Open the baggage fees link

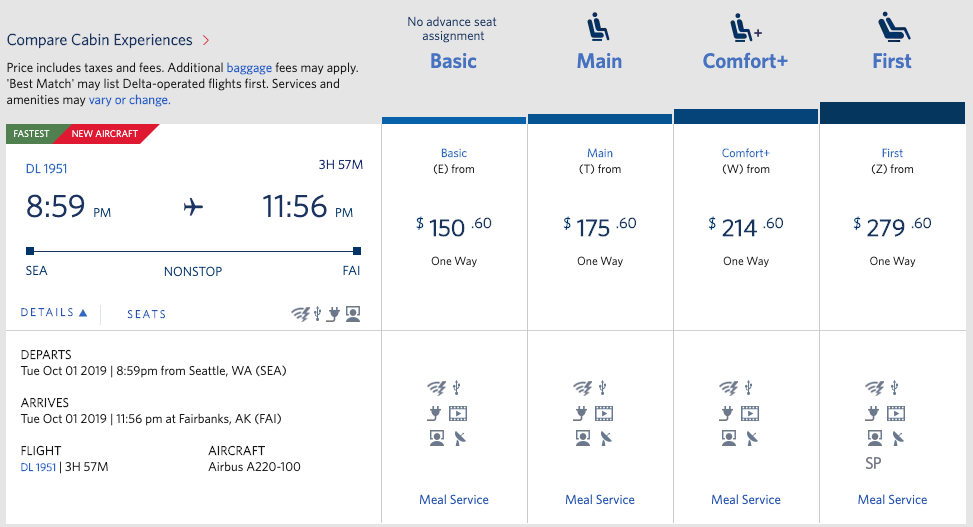pos(248,68)
